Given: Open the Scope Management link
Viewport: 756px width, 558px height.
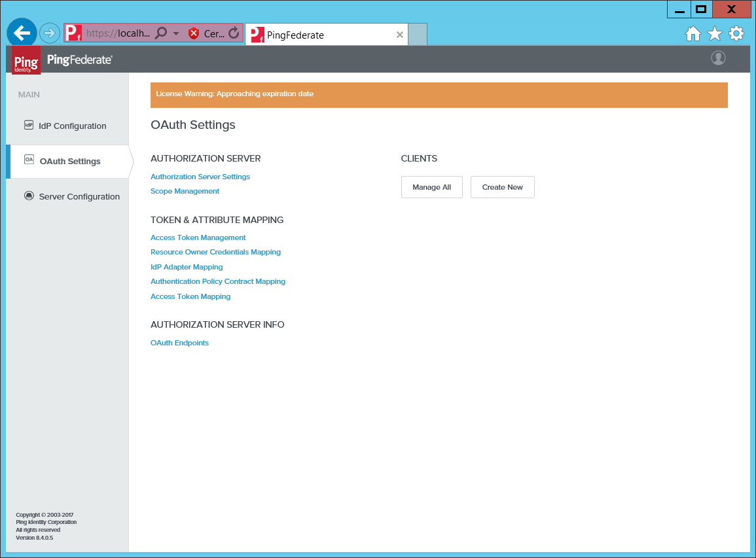Looking at the screenshot, I should [x=185, y=191].
